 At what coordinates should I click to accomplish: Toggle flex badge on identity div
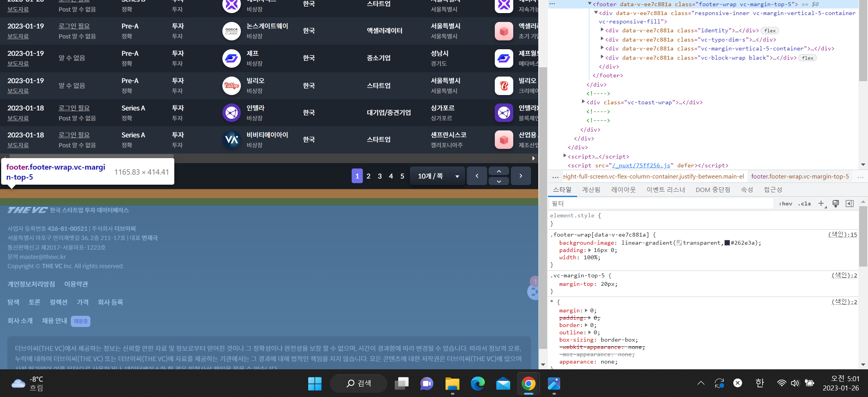tap(770, 31)
